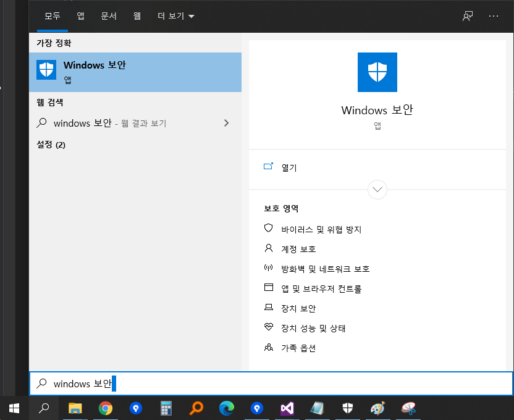Image resolution: width=514 pixels, height=420 pixels.
Task: Expand the 설정 (2) results group
Action: tap(51, 145)
